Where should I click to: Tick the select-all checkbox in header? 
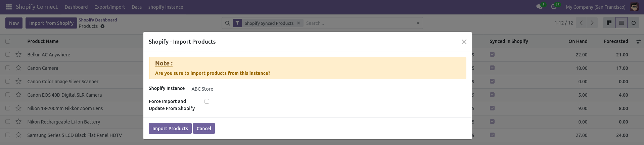pyautogui.click(x=8, y=41)
